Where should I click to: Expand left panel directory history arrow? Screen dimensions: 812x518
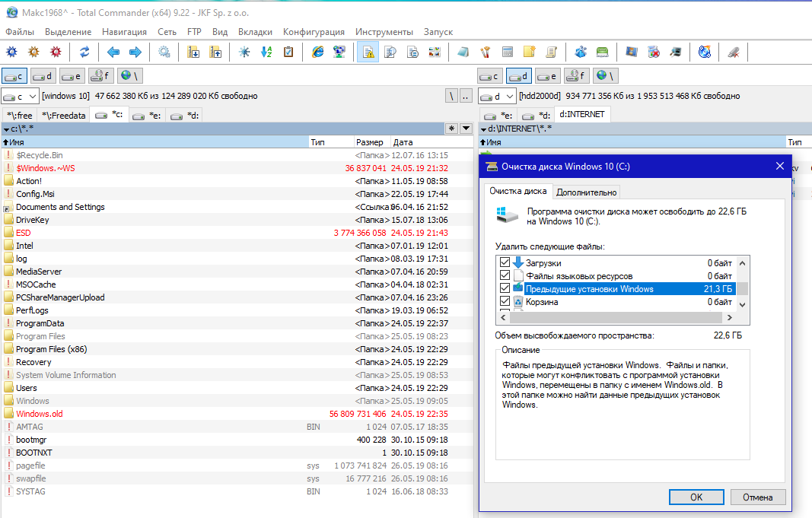[466, 129]
